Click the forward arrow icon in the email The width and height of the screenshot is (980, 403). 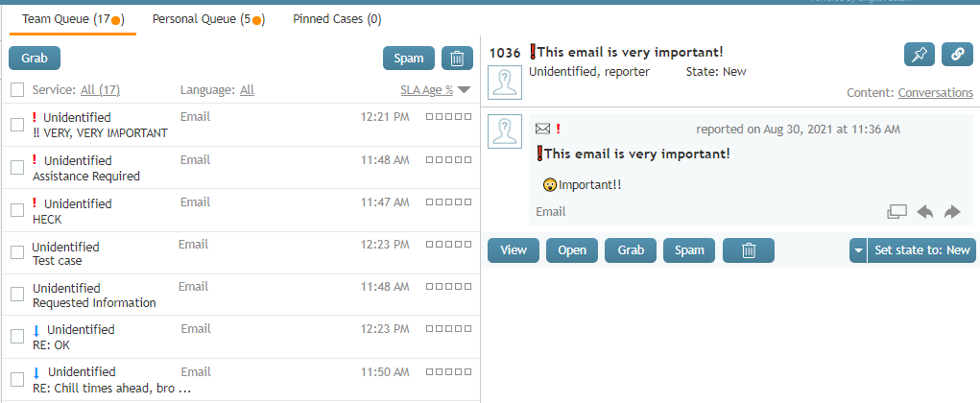[x=952, y=212]
